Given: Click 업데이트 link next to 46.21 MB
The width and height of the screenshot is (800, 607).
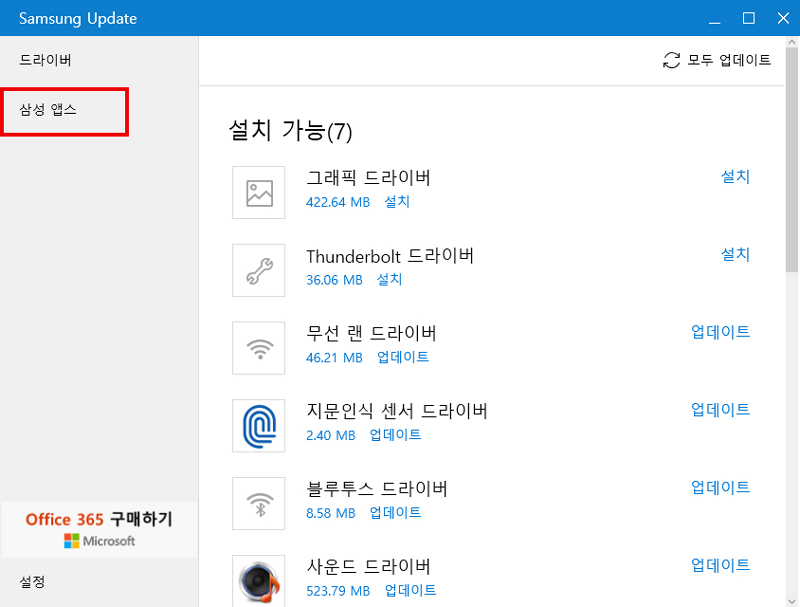Looking at the screenshot, I should click(x=403, y=357).
